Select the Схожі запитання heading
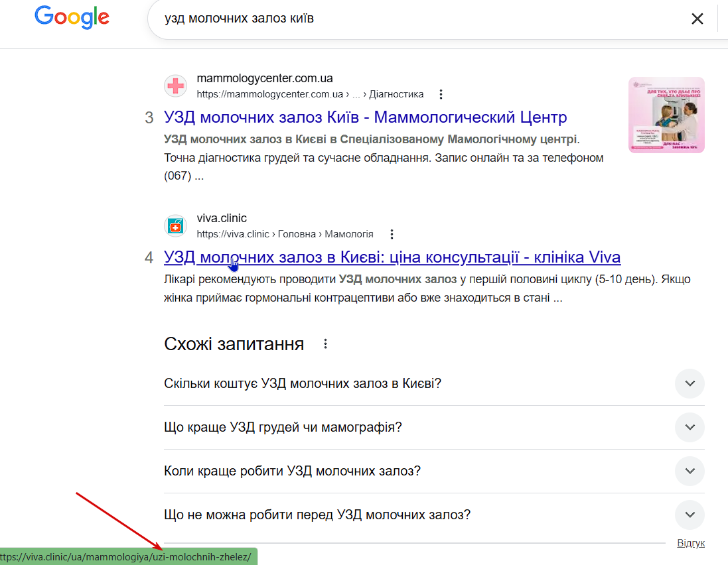The image size is (728, 565). pyautogui.click(x=234, y=344)
